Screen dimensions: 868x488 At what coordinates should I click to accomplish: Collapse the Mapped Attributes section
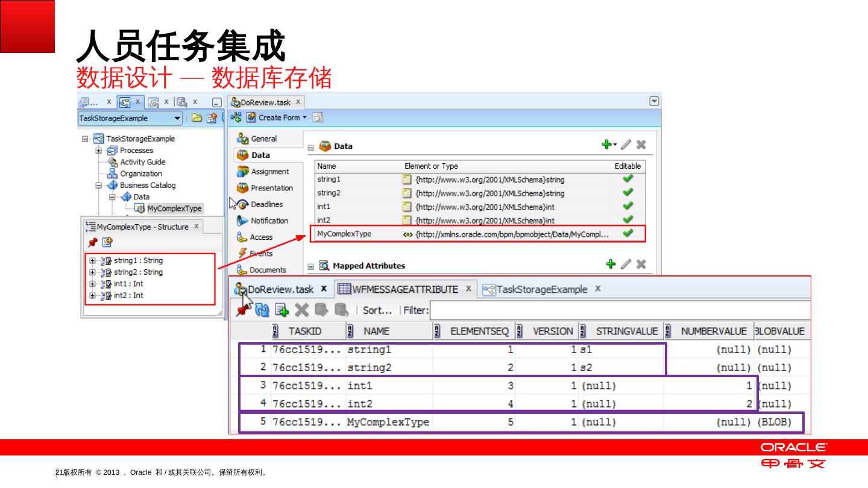[x=311, y=266]
